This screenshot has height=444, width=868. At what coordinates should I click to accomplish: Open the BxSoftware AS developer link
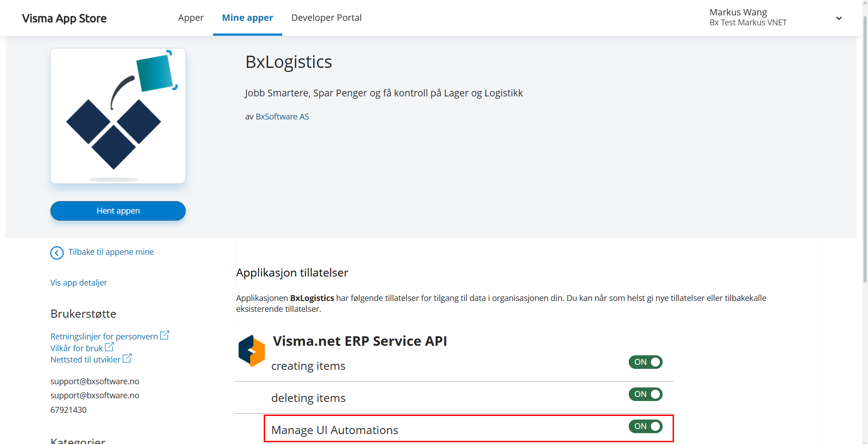(x=282, y=117)
